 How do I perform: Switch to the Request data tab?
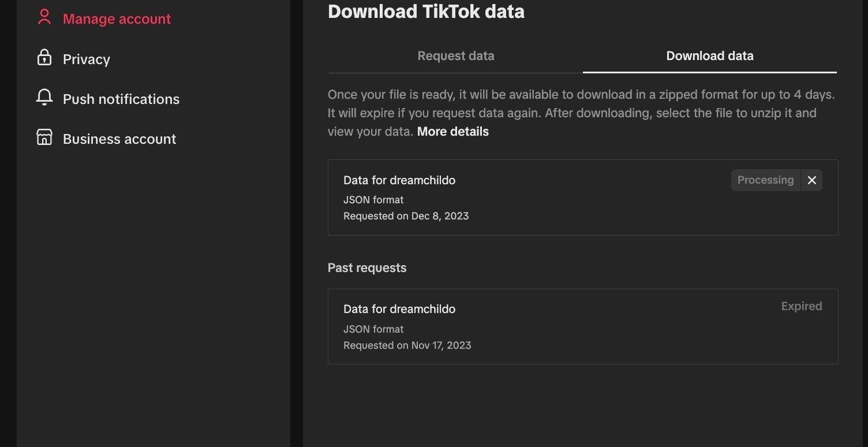(x=455, y=55)
